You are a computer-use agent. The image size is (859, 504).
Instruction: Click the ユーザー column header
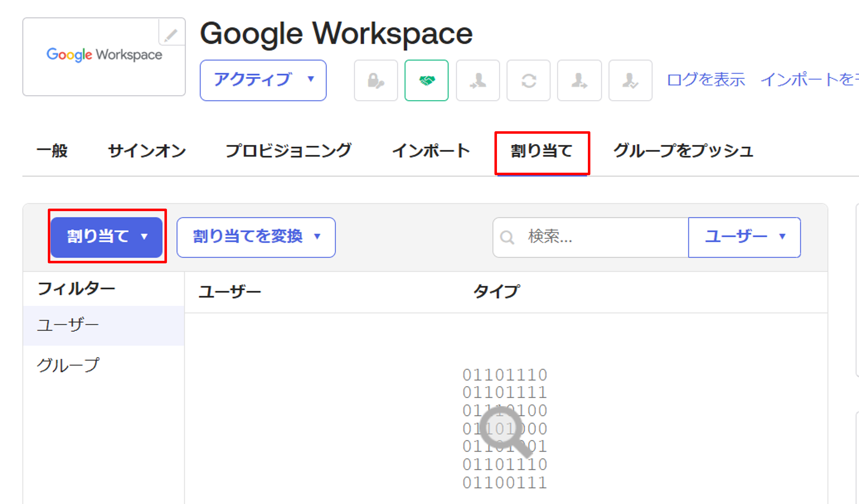coord(230,292)
